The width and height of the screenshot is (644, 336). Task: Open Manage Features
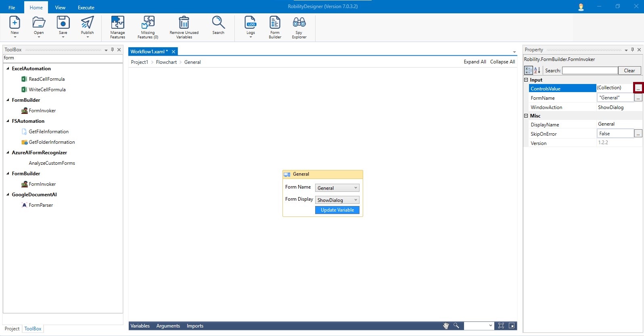[x=117, y=23]
